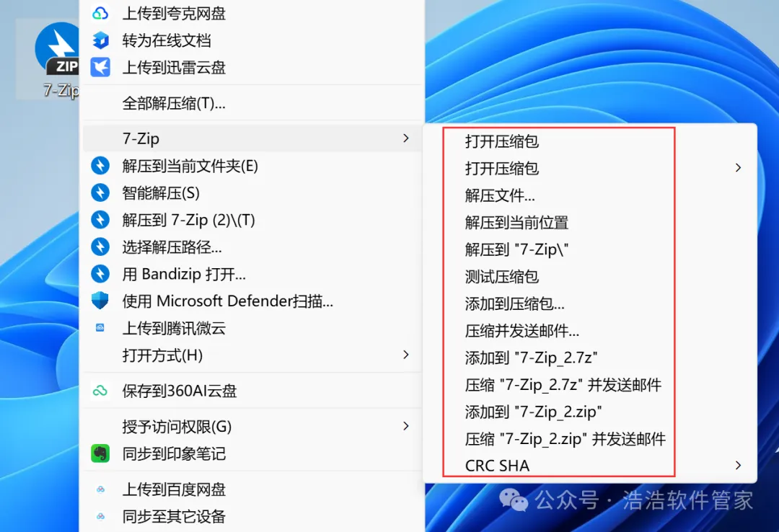Image resolution: width=779 pixels, height=532 pixels.
Task: Click the 360AI cloud icon
Action: pos(100,391)
